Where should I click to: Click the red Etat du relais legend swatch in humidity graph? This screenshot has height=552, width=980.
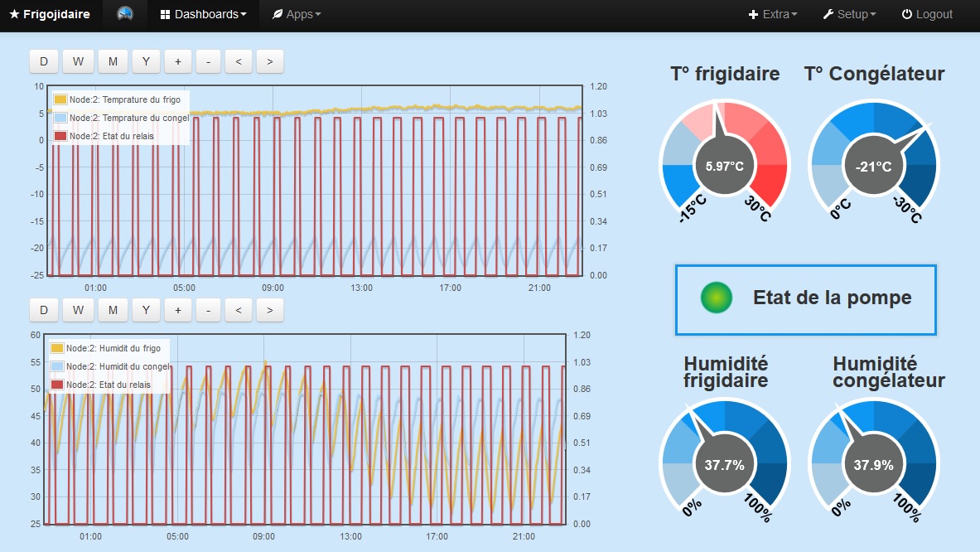point(57,385)
